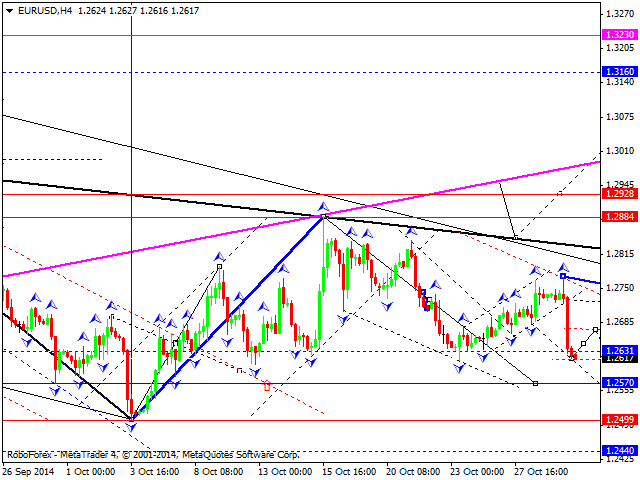Click the 1.2631 blue price label
The height and width of the screenshot is (480, 640).
pos(616,351)
